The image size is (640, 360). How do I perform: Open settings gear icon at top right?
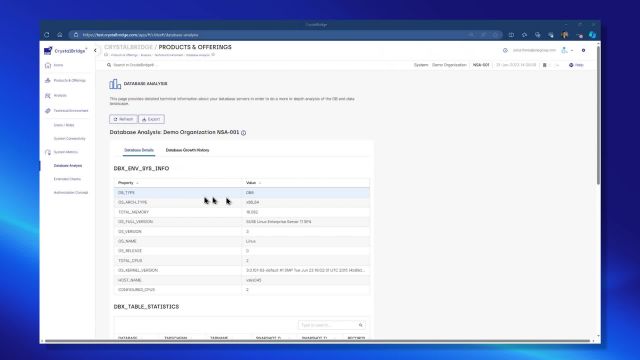coord(583,50)
